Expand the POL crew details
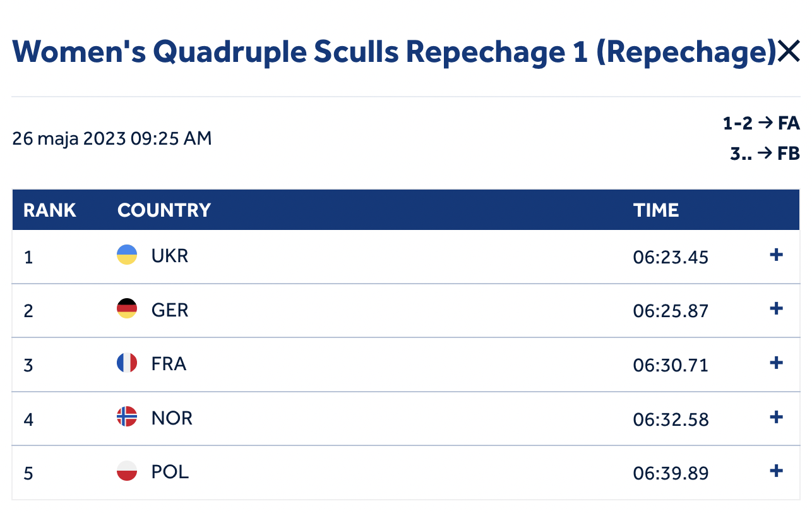 click(777, 471)
